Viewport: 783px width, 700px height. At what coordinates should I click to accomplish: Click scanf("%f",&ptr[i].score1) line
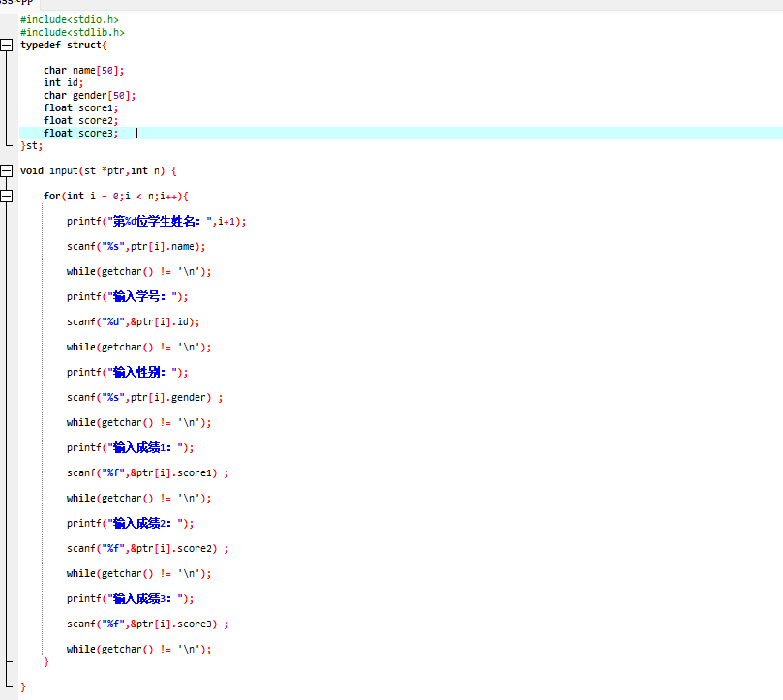[148, 472]
